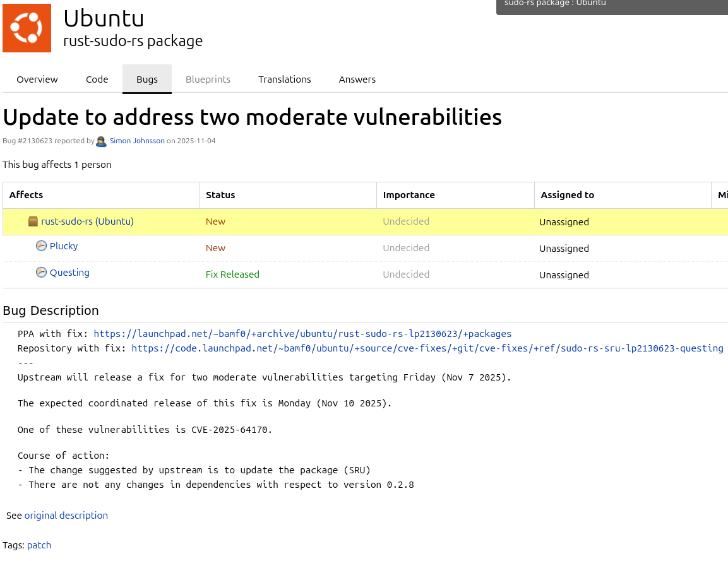Click the rust-sudo-rs package icon

[33, 221]
